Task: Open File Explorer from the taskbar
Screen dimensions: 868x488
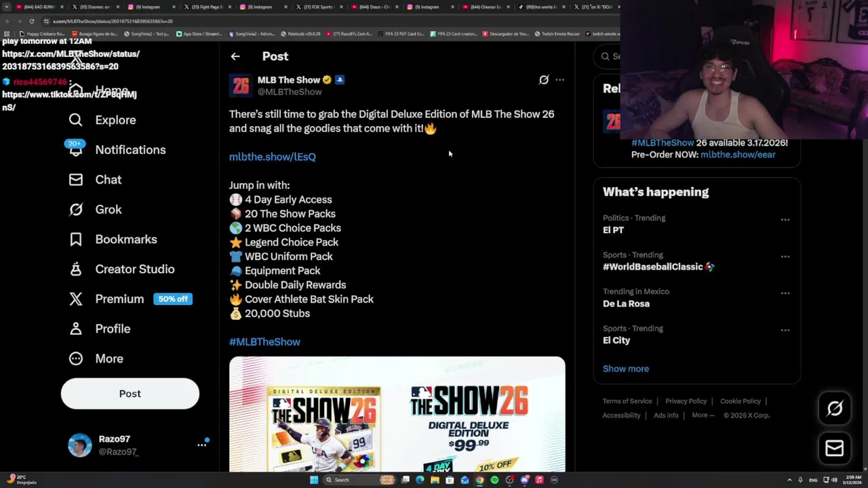Action: tap(435, 480)
